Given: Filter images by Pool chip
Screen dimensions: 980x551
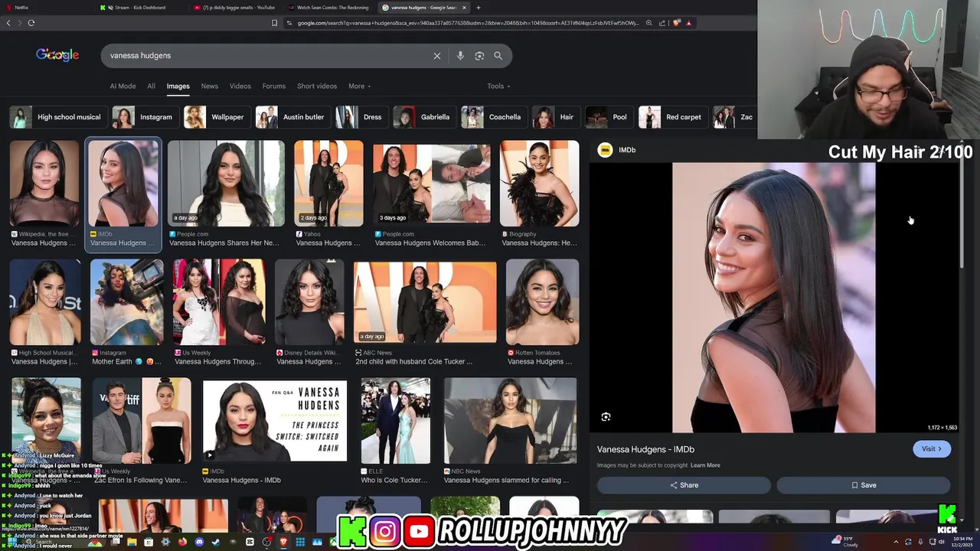Looking at the screenshot, I should (x=608, y=117).
